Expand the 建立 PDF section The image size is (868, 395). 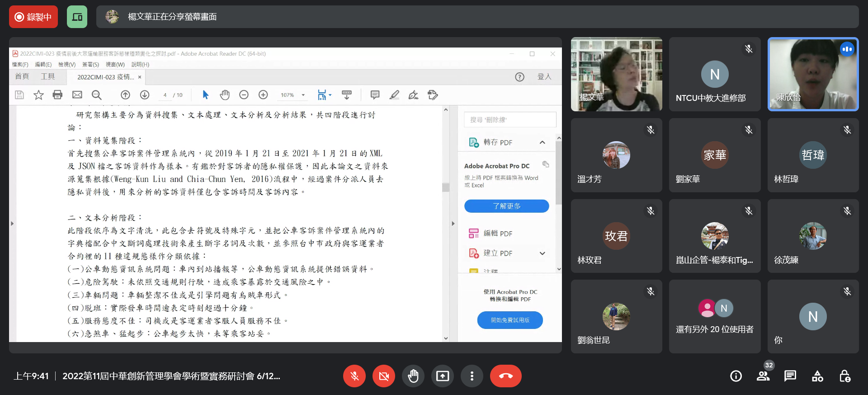[x=542, y=253]
